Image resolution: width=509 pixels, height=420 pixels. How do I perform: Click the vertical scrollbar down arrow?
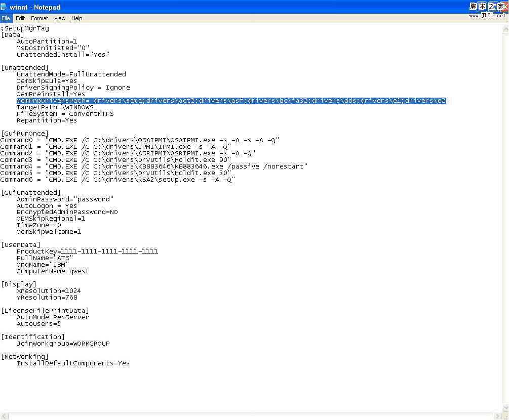coord(505,407)
